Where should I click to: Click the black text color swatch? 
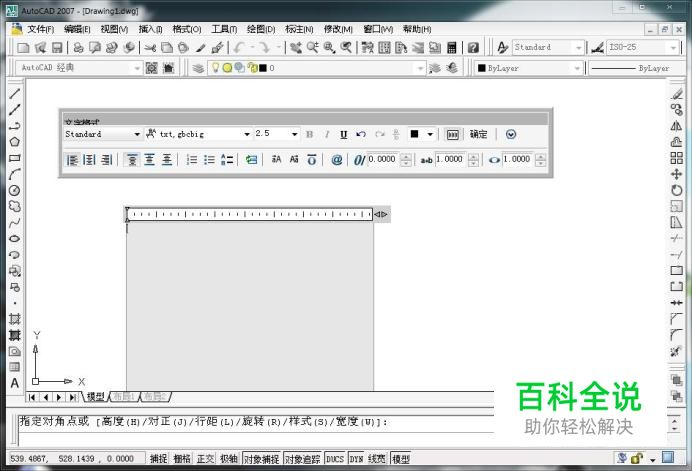[x=414, y=134]
